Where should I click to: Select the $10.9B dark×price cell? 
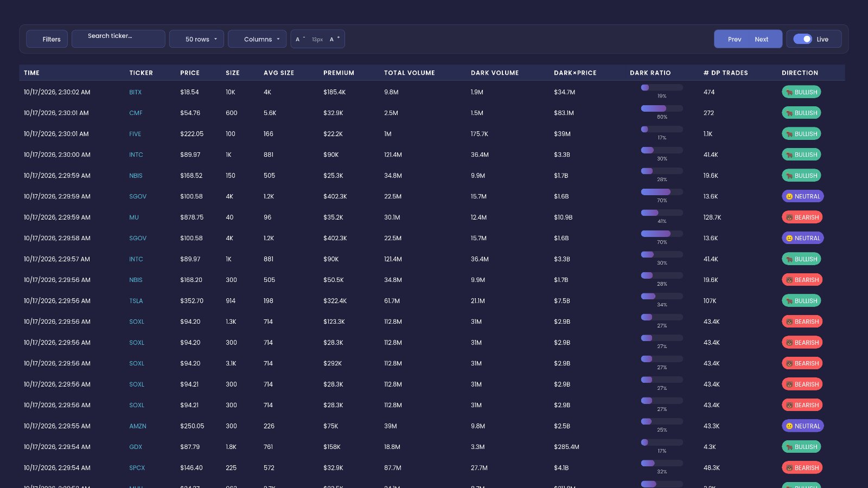[x=563, y=217]
